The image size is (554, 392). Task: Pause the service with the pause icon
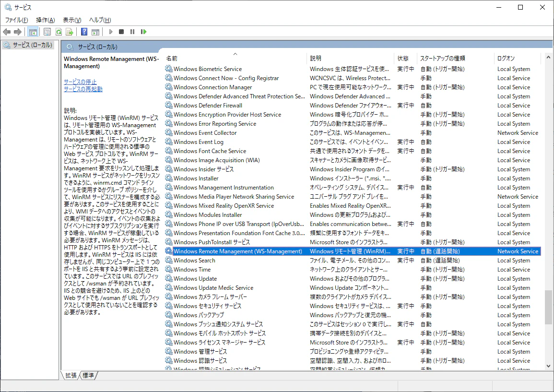[x=132, y=32]
